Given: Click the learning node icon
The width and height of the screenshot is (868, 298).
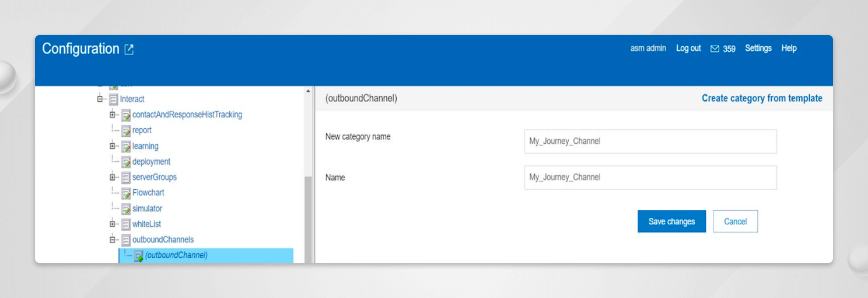Looking at the screenshot, I should coord(126,147).
